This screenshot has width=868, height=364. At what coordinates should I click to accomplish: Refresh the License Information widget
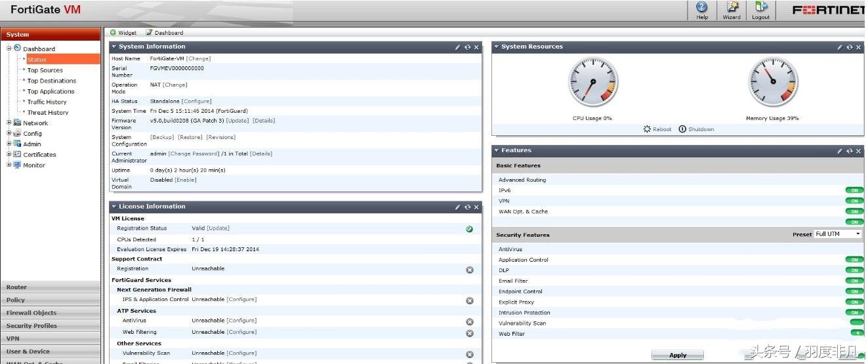click(467, 207)
